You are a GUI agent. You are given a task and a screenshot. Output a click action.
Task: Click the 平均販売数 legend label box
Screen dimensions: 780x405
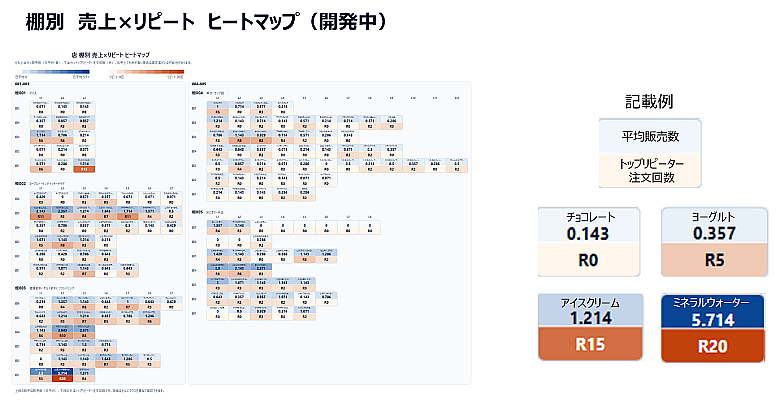click(x=650, y=136)
